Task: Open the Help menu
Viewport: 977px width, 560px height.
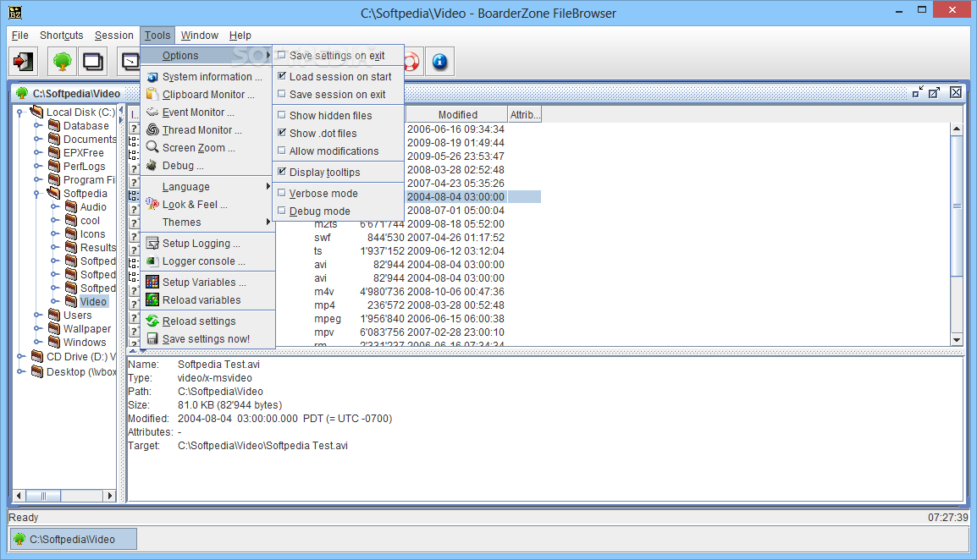Action: point(240,36)
